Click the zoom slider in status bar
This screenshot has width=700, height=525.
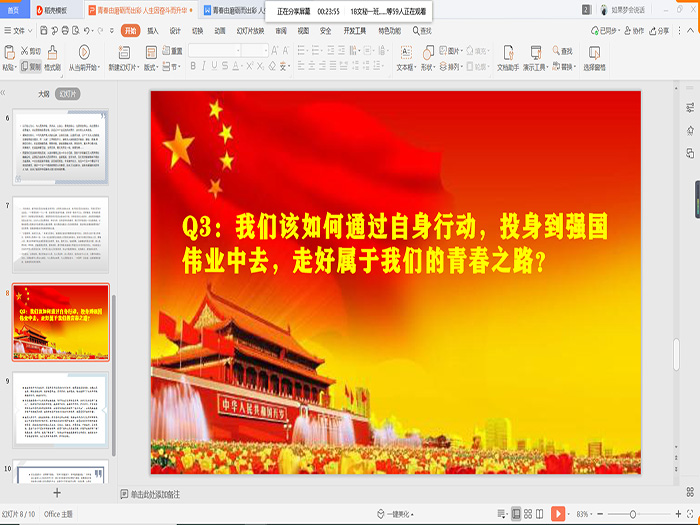(x=634, y=513)
